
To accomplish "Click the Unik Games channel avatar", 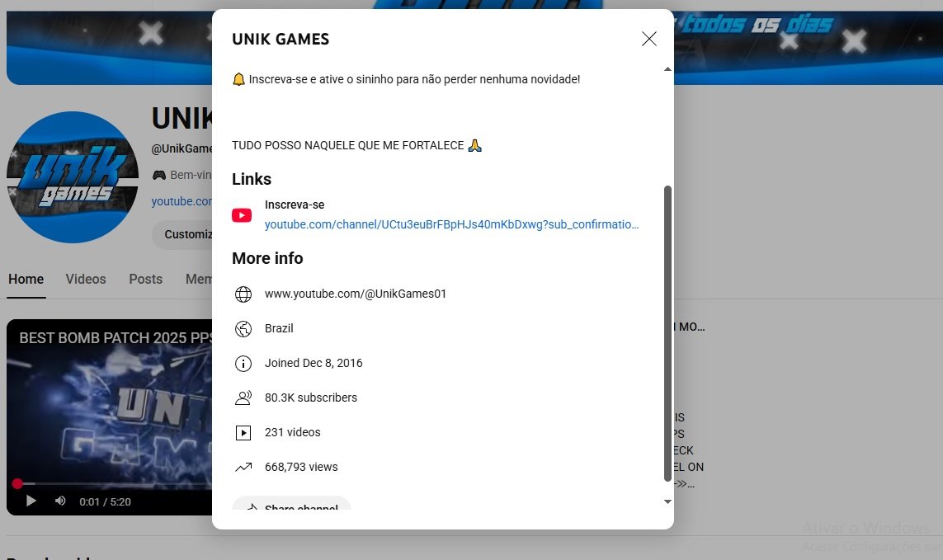I will [73, 176].
